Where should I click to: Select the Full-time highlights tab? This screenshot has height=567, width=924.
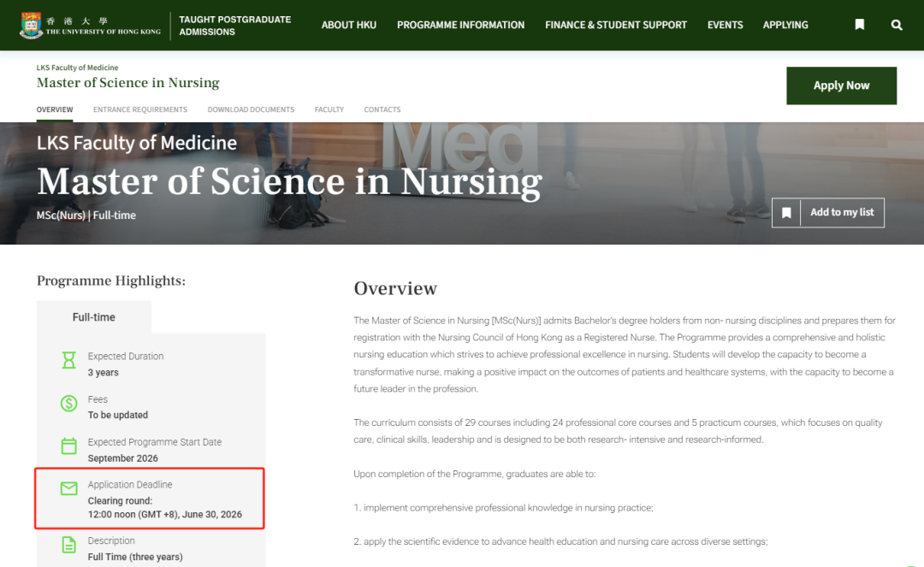pyautogui.click(x=94, y=316)
